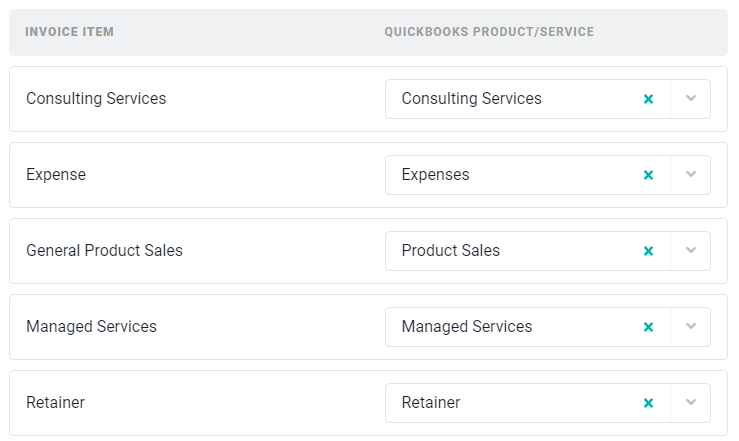Screen dimensions: 739x441
Task: Select the Consulting Services invoice item label
Action: pyautogui.click(x=96, y=99)
